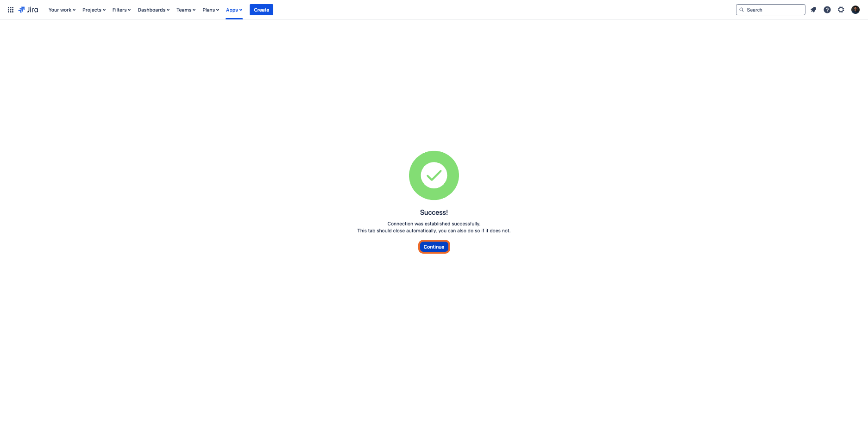
Task: Open the app switcher grid icon
Action: pos(11,10)
